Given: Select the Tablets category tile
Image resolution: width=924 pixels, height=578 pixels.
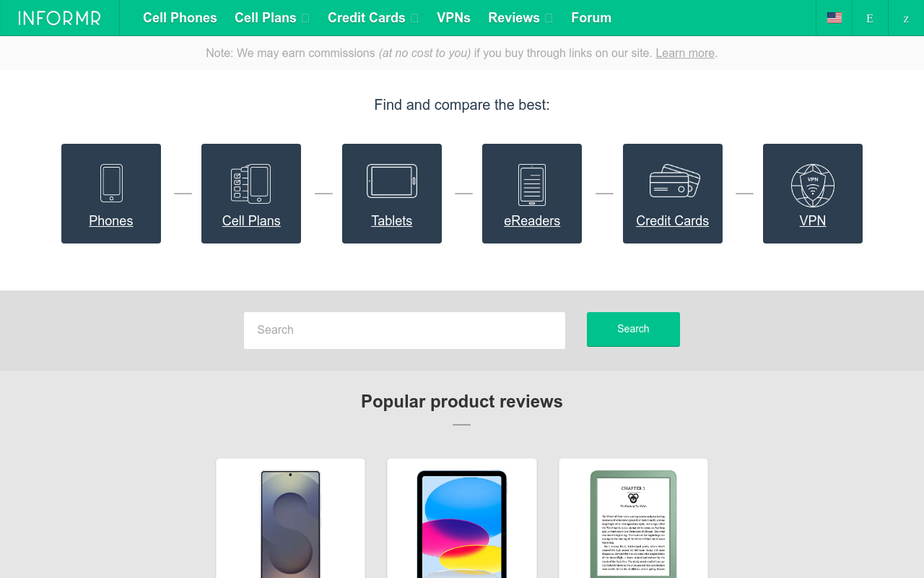Looking at the screenshot, I should (392, 194).
